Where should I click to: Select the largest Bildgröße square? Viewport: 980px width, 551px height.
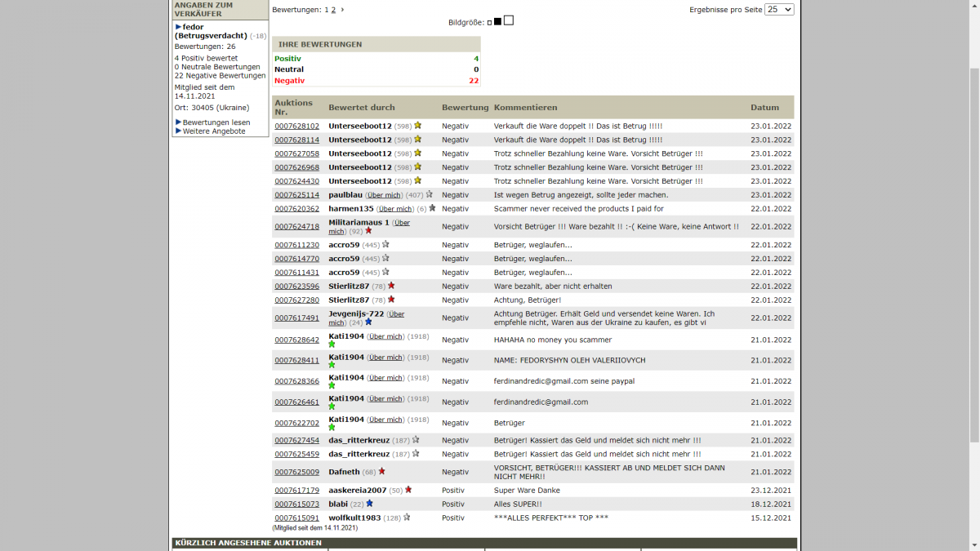click(x=509, y=20)
